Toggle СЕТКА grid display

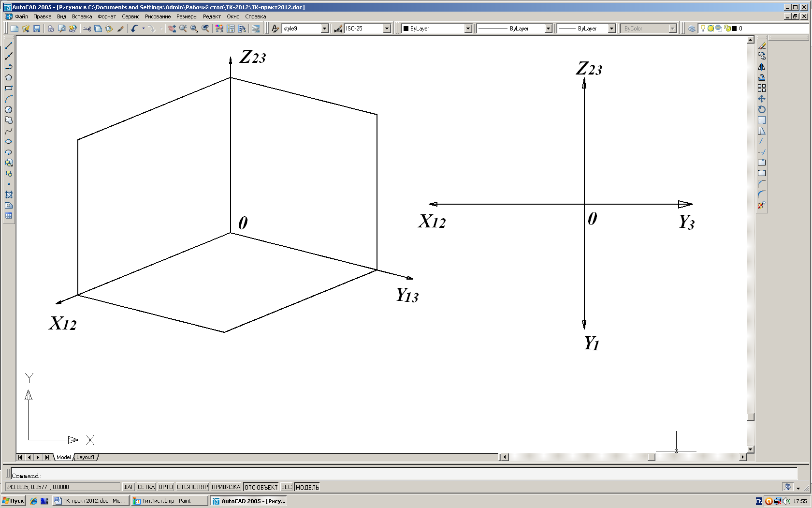(x=146, y=487)
